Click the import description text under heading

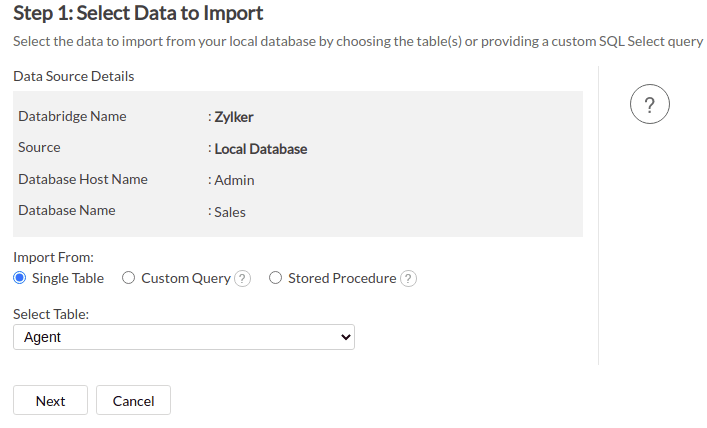pos(358,42)
